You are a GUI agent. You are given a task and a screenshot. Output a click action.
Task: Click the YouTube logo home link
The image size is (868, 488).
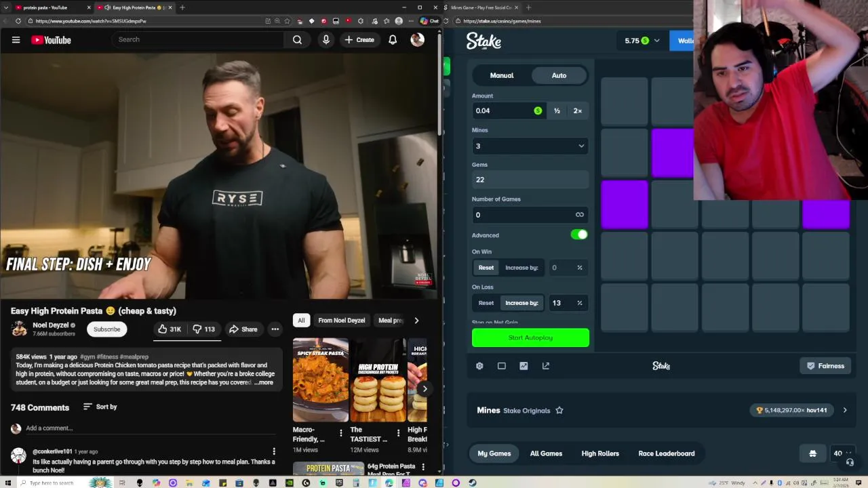coord(51,40)
